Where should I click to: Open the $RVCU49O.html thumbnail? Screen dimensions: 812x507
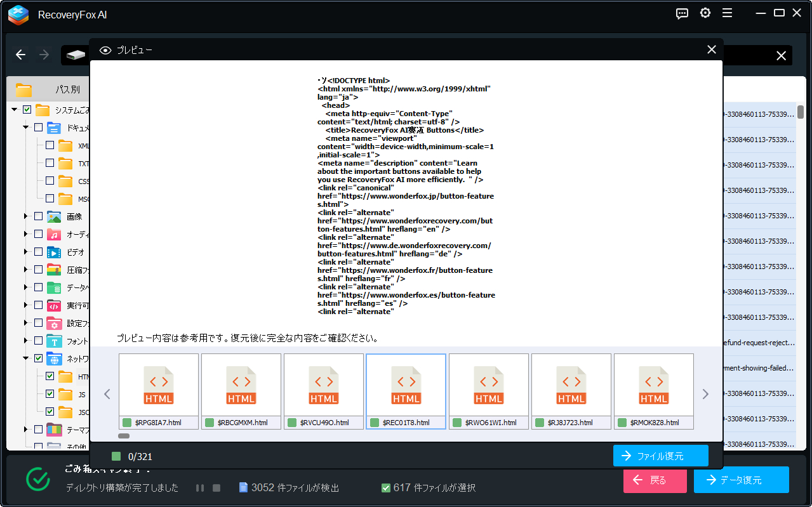click(324, 392)
